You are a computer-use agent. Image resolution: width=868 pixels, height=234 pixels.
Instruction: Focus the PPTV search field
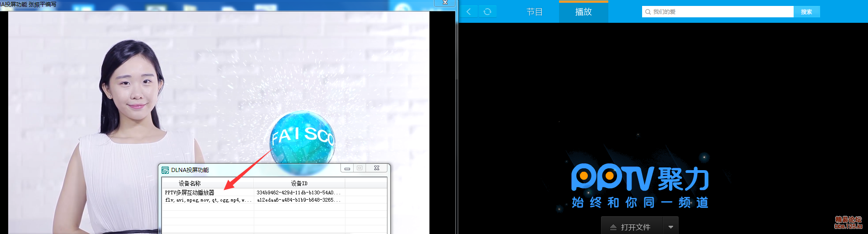[x=718, y=11]
